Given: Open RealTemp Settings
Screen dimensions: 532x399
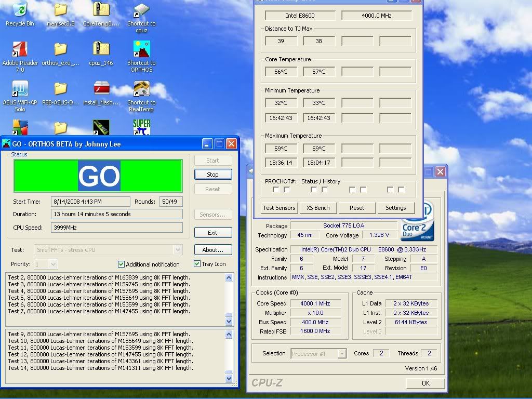Looking at the screenshot, I should point(396,208).
